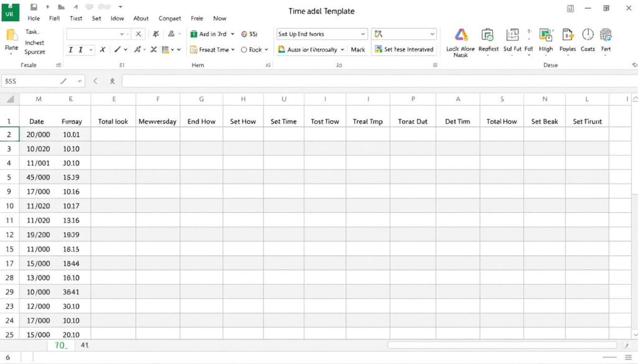The width and height of the screenshot is (638, 364).
Task: Open the Fiell menu tab
Action: point(55,18)
